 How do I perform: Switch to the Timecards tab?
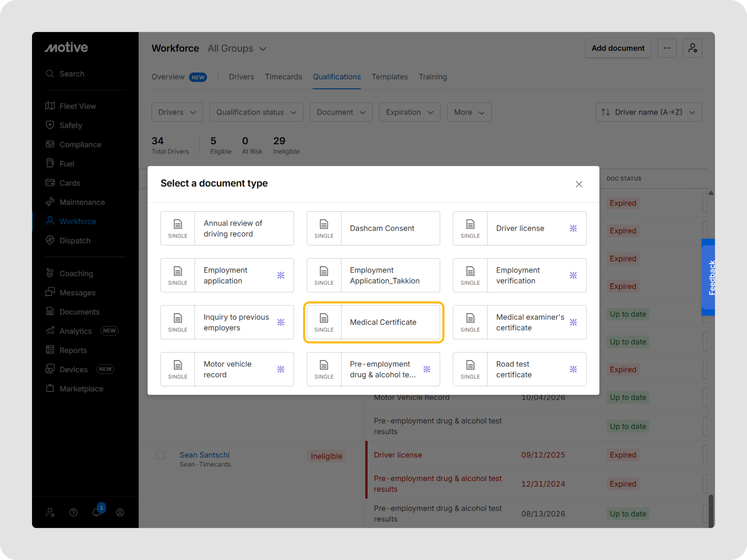(283, 77)
